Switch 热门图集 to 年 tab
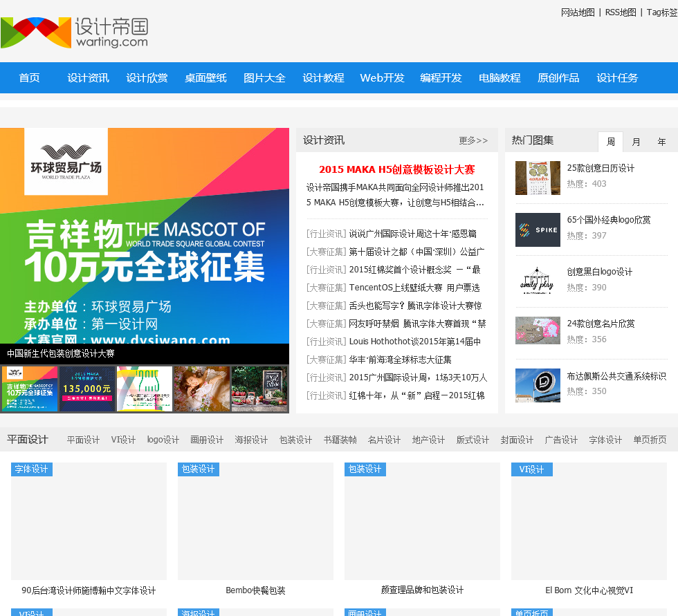Screen dimensions: 678x616 (661, 142)
